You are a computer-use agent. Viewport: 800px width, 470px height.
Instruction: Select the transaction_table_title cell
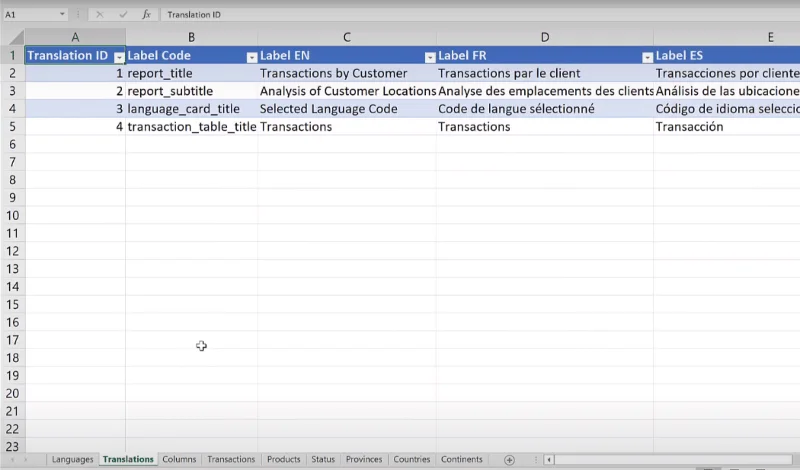[191, 127]
